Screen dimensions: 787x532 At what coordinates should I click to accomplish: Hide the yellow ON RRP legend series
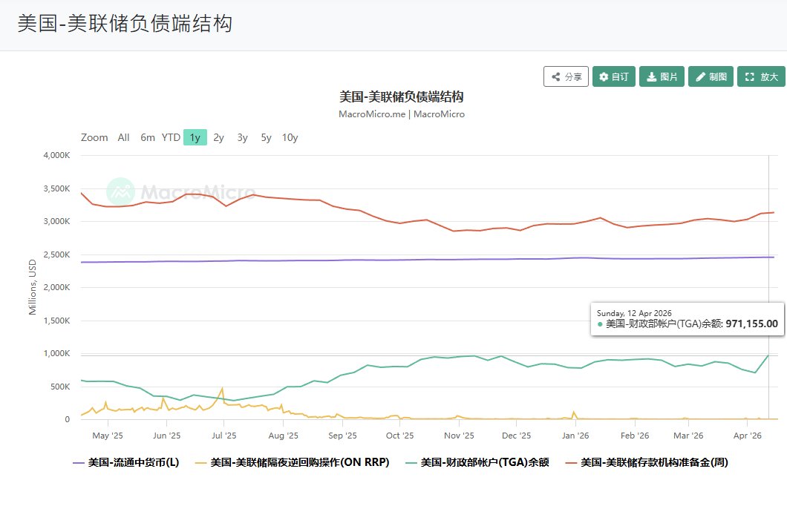(292, 462)
